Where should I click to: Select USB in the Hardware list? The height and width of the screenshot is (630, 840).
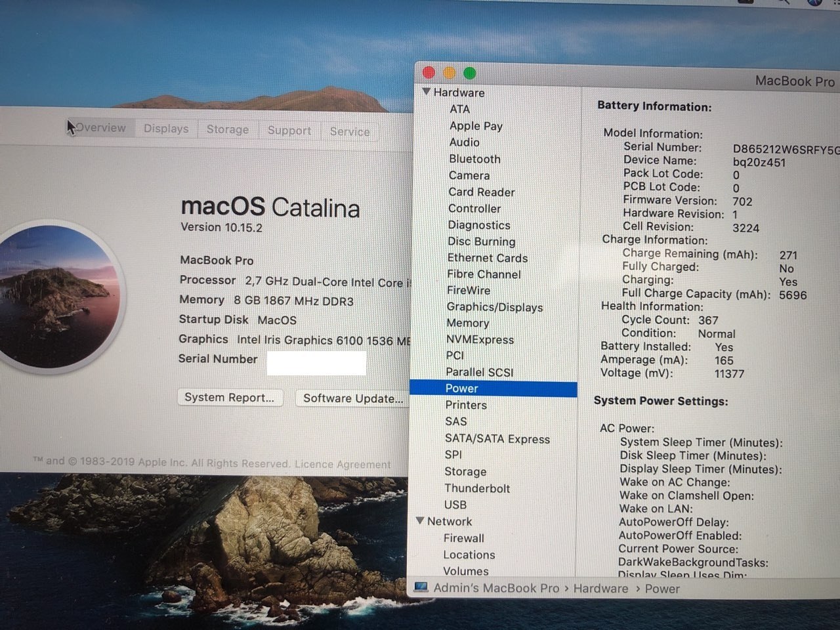click(x=455, y=505)
